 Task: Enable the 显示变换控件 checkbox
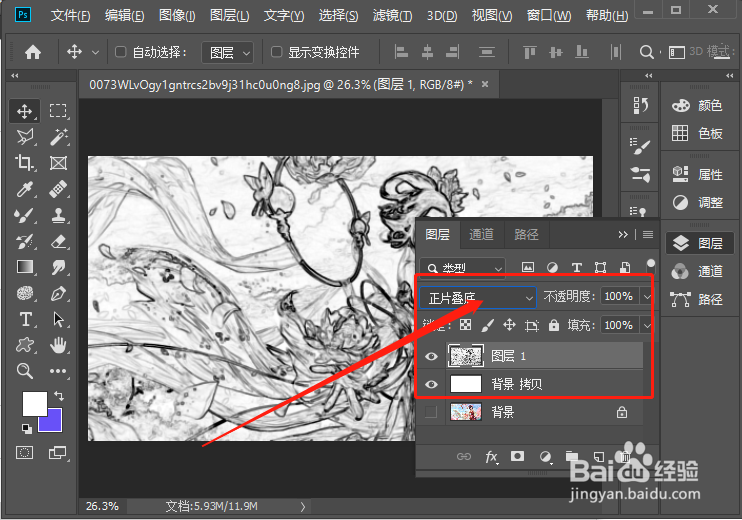pyautogui.click(x=276, y=52)
